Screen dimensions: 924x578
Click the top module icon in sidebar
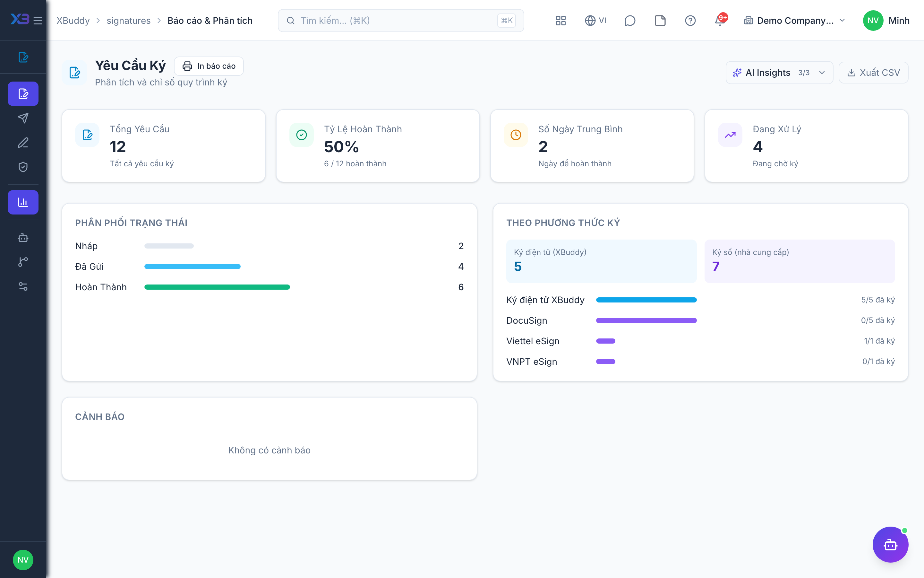23,57
